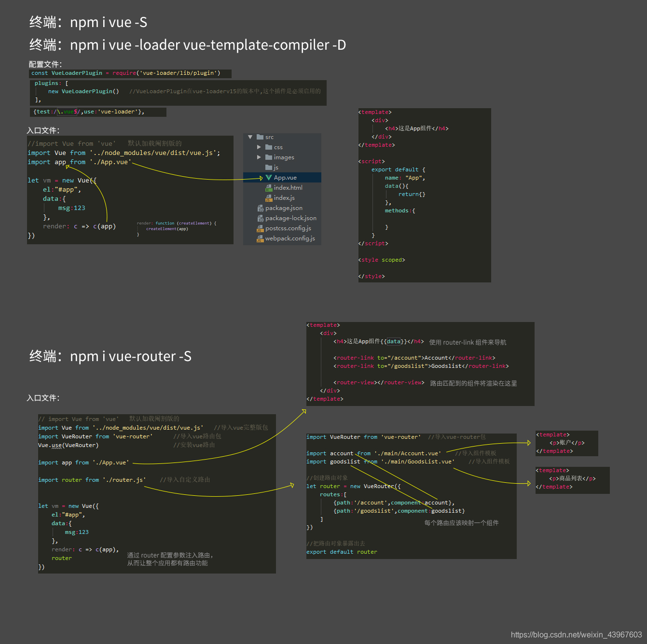Click the package-lock.json file icon
Viewport: 647px width, 644px height.
260,218
